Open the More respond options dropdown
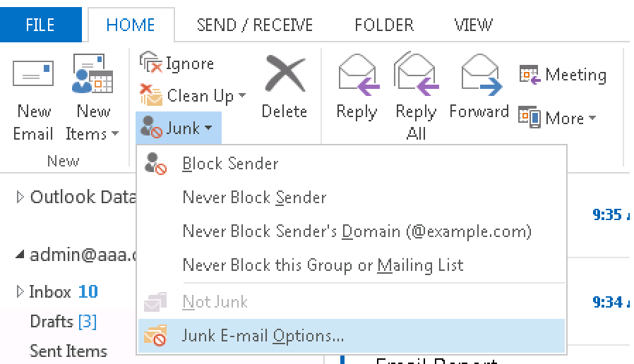The image size is (634, 364). click(x=558, y=118)
